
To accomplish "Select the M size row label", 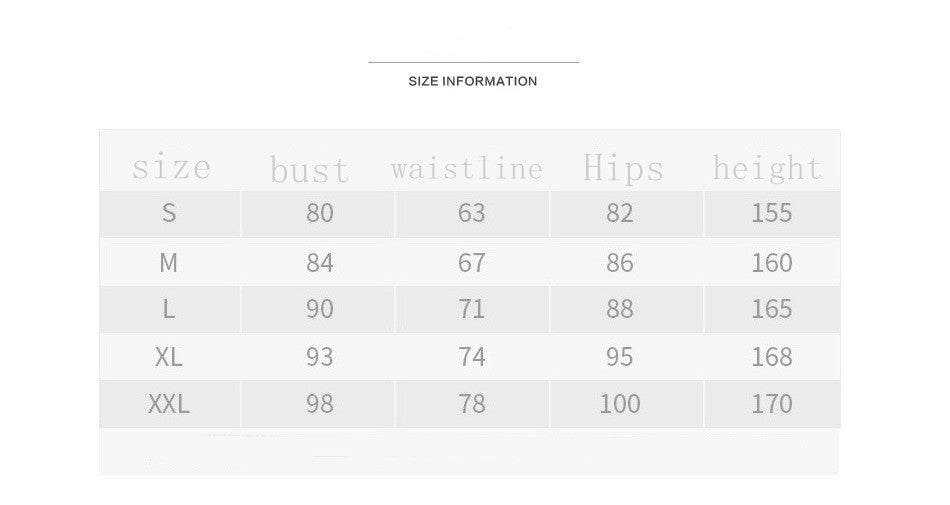I will [x=168, y=263].
